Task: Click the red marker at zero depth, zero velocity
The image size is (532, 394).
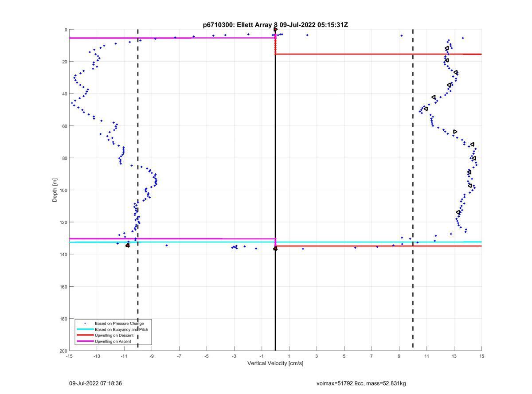Action: pyautogui.click(x=275, y=30)
